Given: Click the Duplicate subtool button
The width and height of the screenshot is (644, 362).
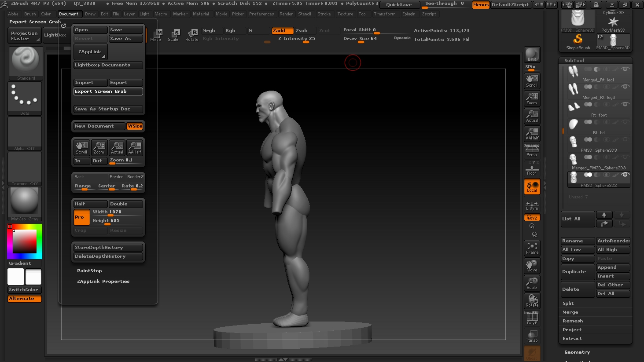Looking at the screenshot, I should coord(578,272).
